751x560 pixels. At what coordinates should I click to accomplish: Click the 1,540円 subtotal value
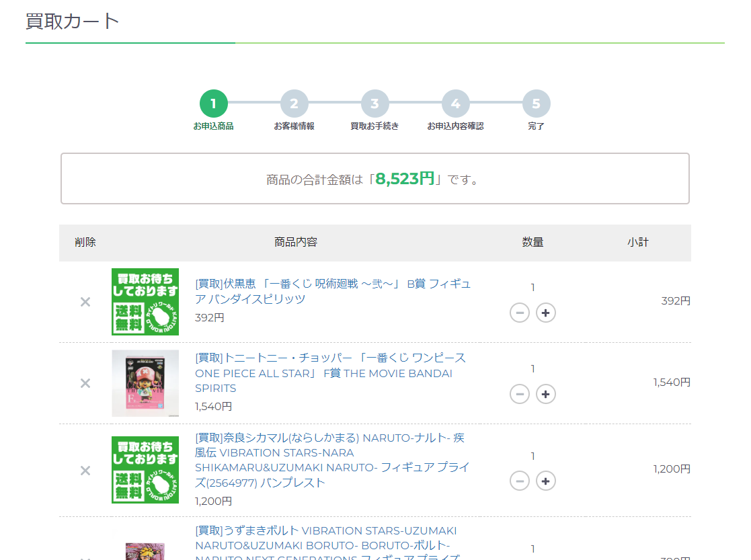click(x=672, y=383)
